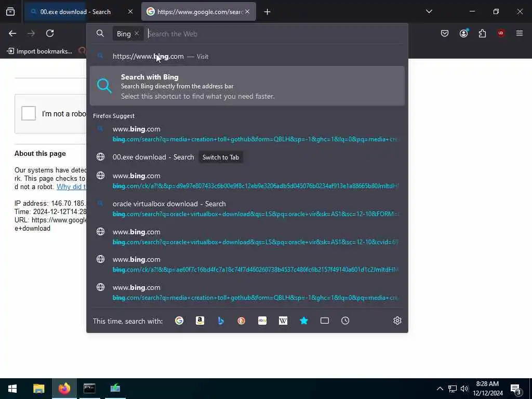Open the Why did this happen link
The height and width of the screenshot is (399, 532).
(x=71, y=187)
